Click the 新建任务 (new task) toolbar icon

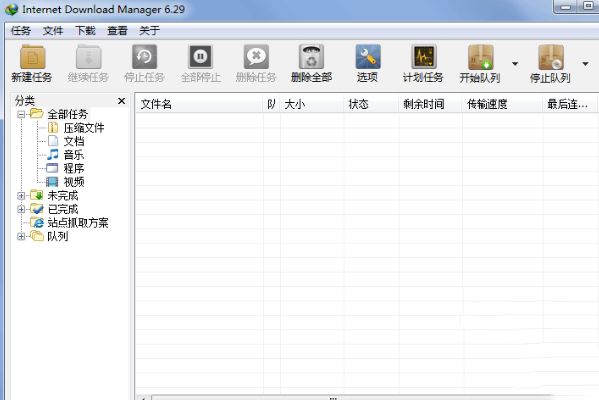[x=32, y=57]
